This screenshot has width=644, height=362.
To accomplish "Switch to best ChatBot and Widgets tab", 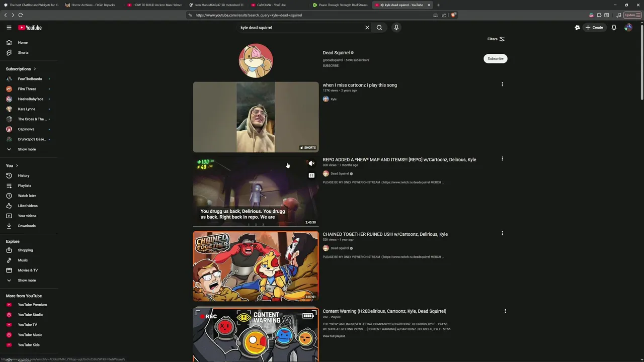I will 31,5.
